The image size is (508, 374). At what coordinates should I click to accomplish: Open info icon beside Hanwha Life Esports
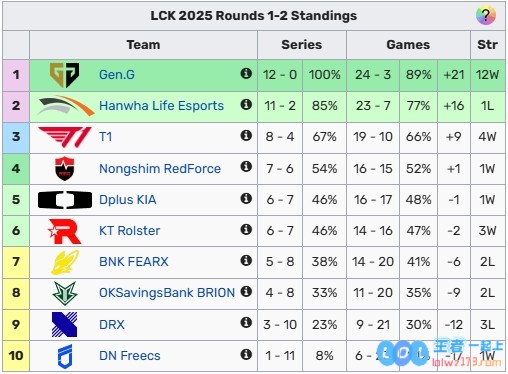point(246,105)
